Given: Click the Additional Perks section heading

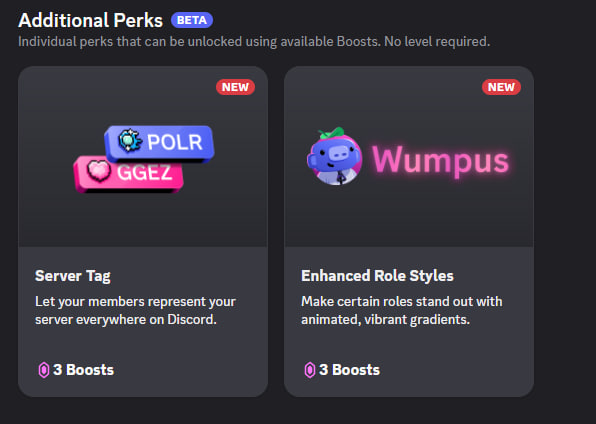Looking at the screenshot, I should click(90, 20).
